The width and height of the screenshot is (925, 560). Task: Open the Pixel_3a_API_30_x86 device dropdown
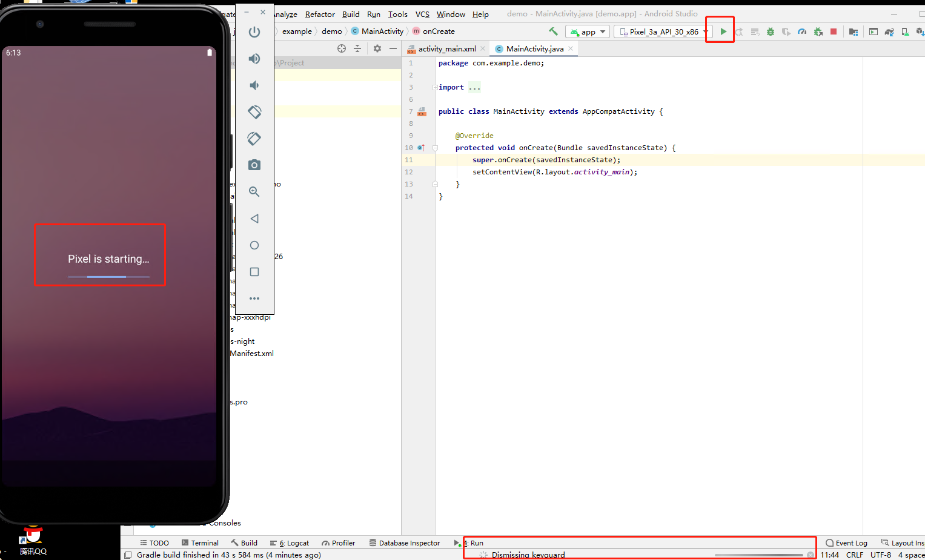point(663,31)
